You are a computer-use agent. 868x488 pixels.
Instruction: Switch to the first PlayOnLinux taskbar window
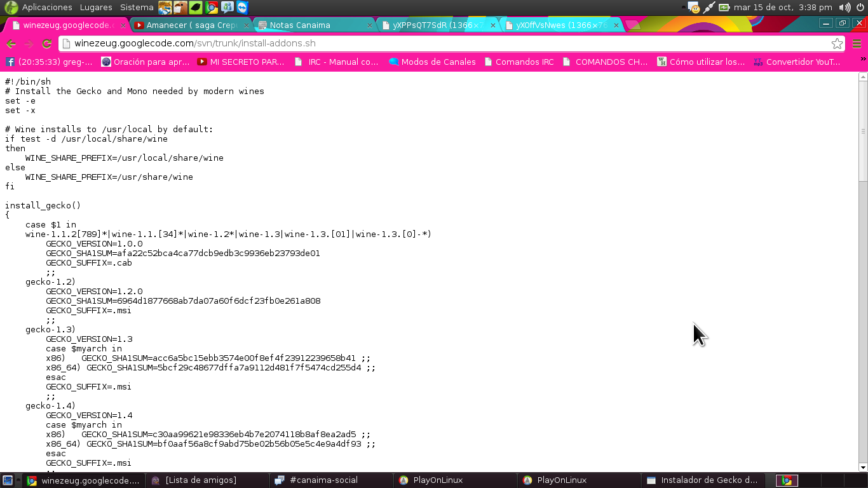tap(456, 480)
